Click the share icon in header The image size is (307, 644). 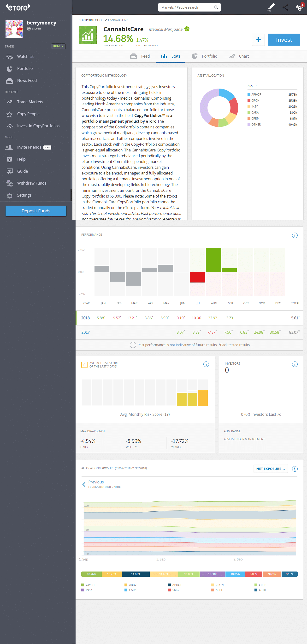285,7
